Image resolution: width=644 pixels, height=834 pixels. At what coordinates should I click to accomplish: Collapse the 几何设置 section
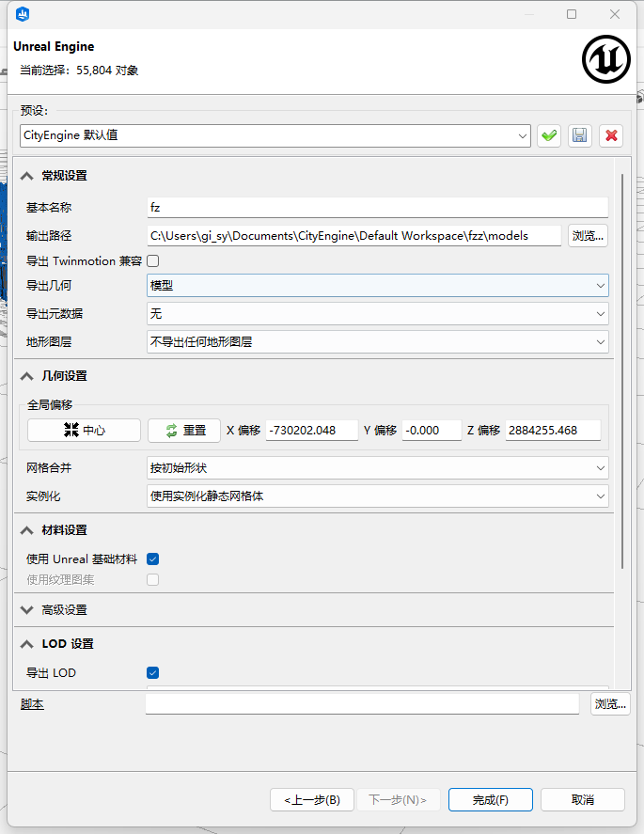coord(27,377)
